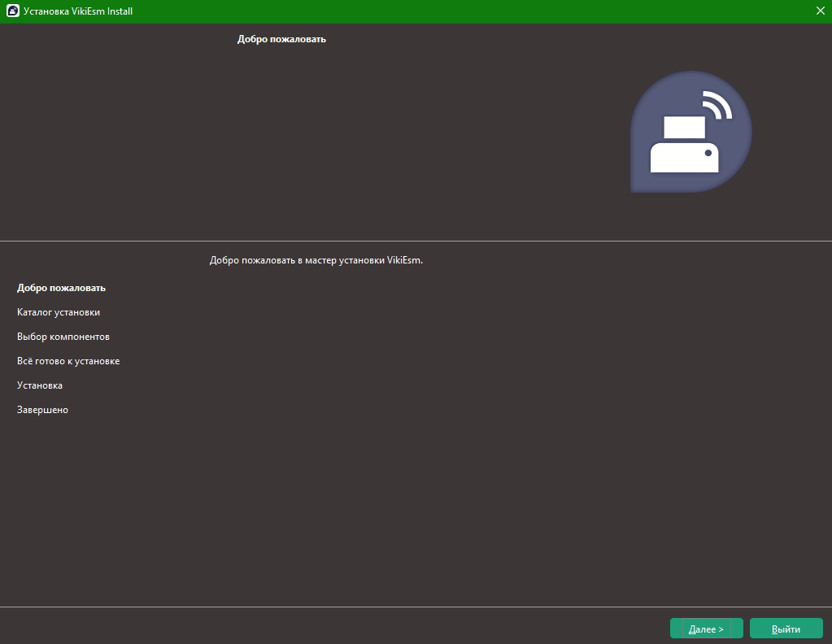Select the Установка step

coord(40,385)
